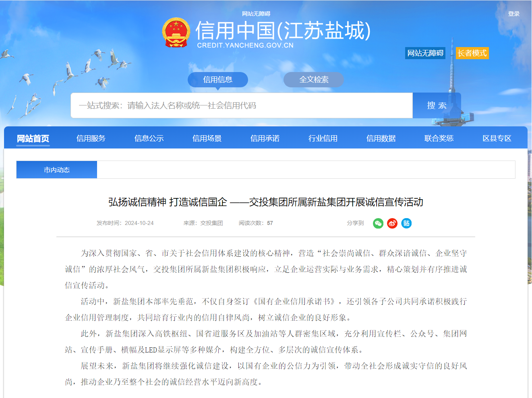Select 信用承诺 navigation item
Image resolution: width=532 pixels, height=398 pixels.
click(265, 138)
